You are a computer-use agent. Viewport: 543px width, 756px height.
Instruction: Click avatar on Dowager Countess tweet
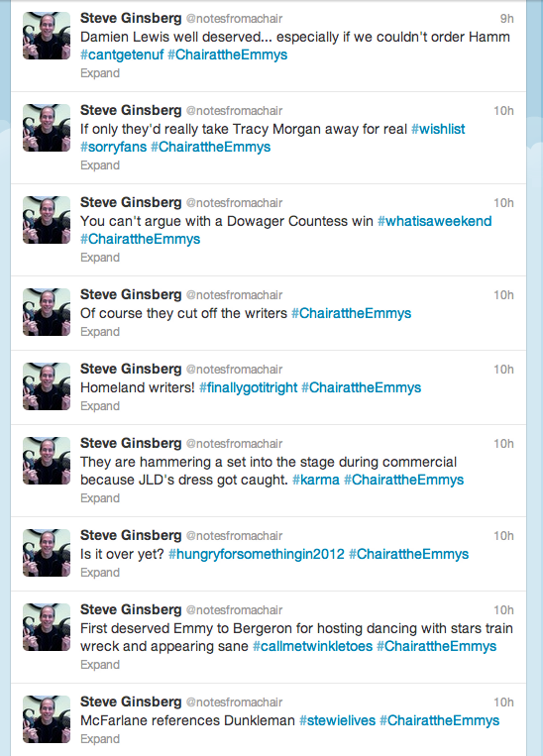coord(47,220)
